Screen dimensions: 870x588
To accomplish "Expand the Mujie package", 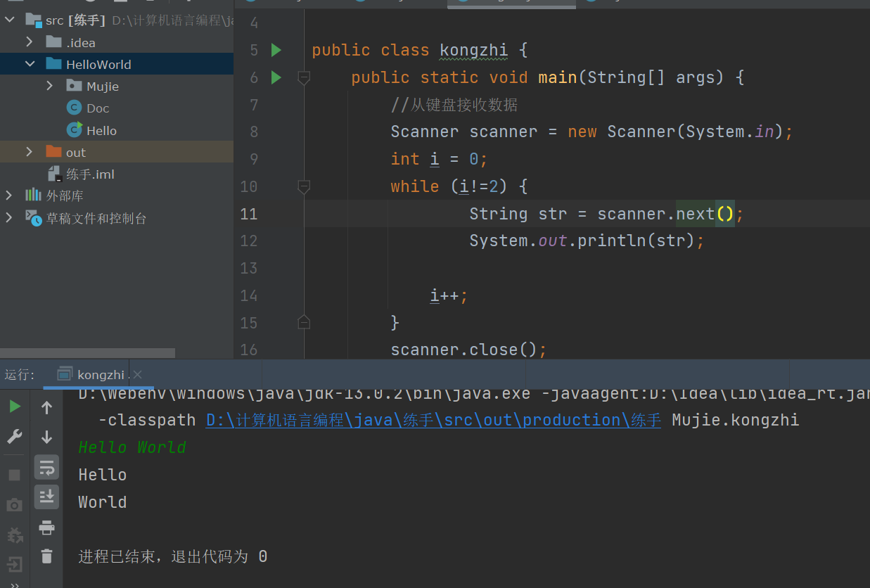I will tap(49, 86).
